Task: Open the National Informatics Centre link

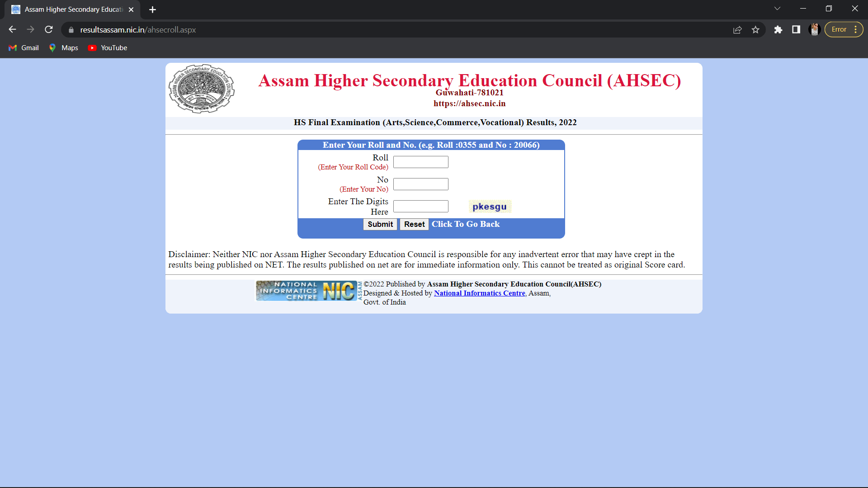Action: point(480,293)
